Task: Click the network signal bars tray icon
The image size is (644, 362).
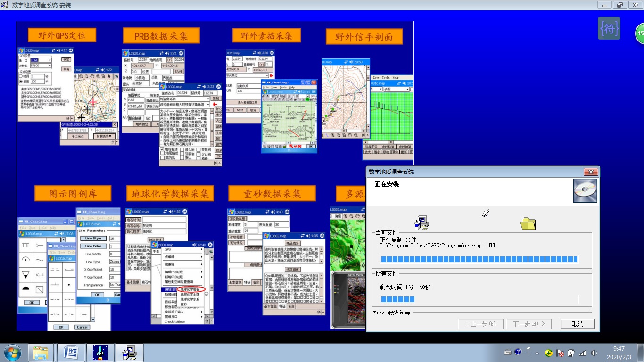Action: pos(583,353)
